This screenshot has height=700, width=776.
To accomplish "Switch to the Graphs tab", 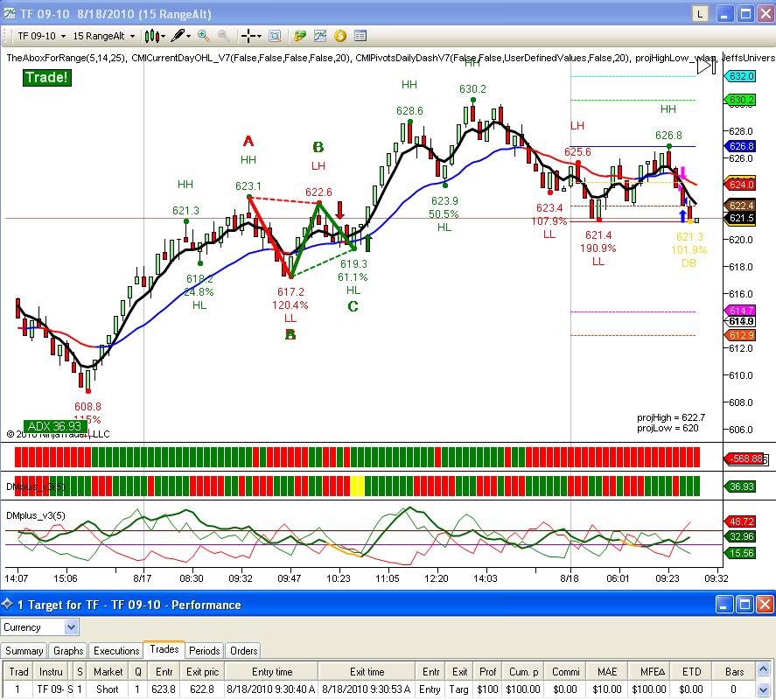I will 67,650.
